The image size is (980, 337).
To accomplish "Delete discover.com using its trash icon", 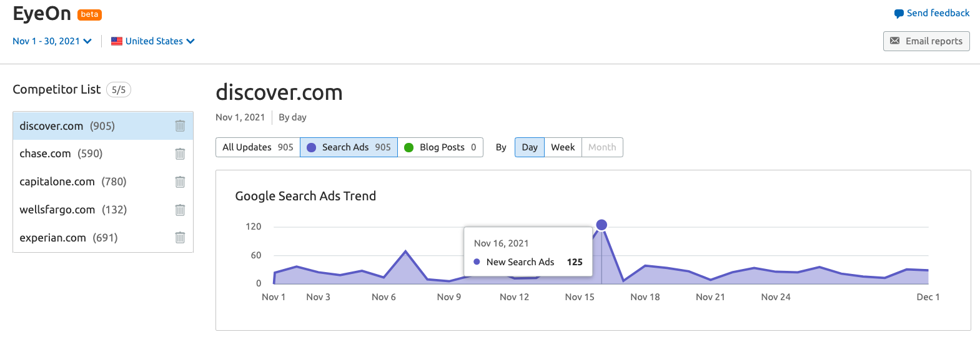I will coord(180,126).
